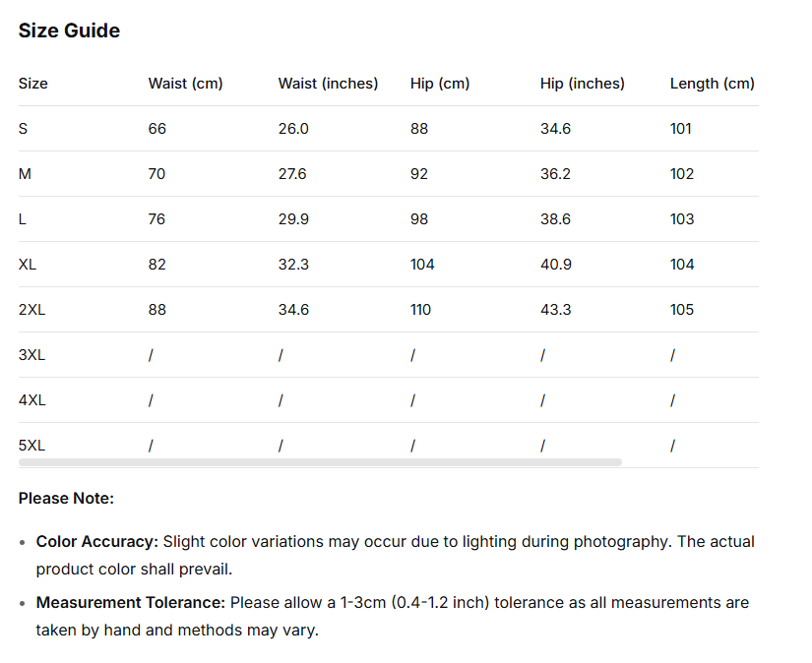The width and height of the screenshot is (812, 663).
Task: Click waist value 70 in M row
Action: [156, 174]
